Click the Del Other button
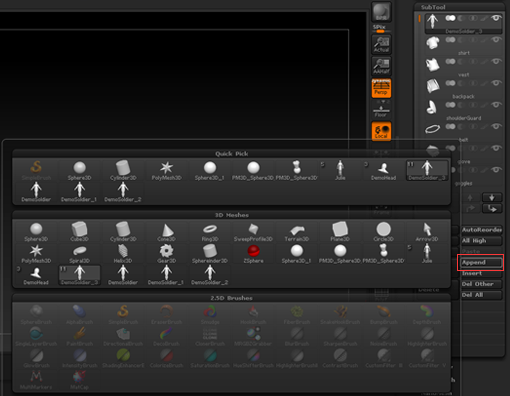This screenshot has width=510, height=396. [x=481, y=284]
